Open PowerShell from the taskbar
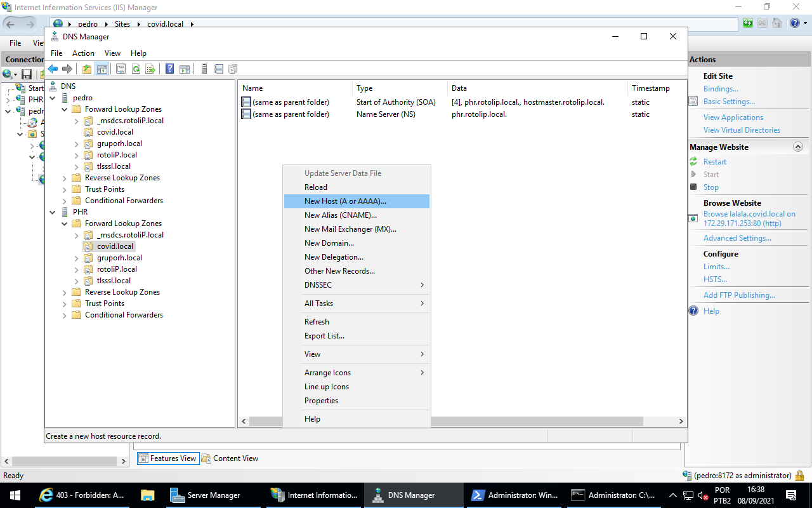Image resolution: width=812 pixels, height=508 pixels. click(514, 495)
